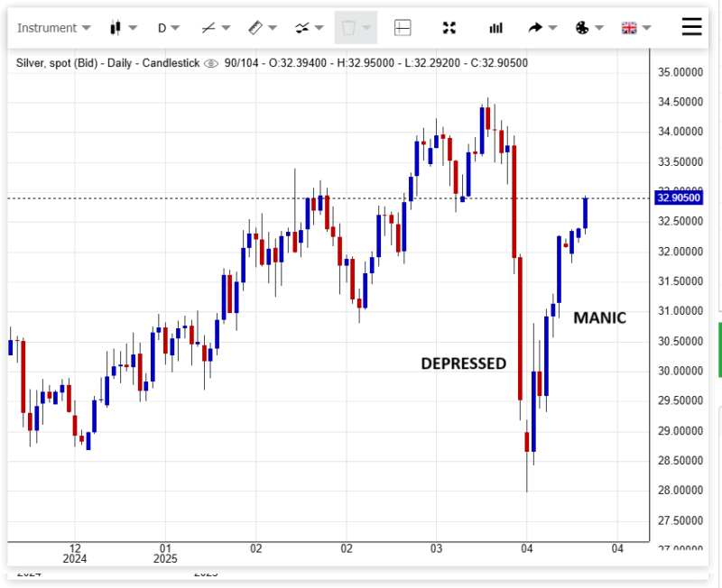Open the UK flag language dropdown
Screen dimensions: 722x588
click(635, 28)
